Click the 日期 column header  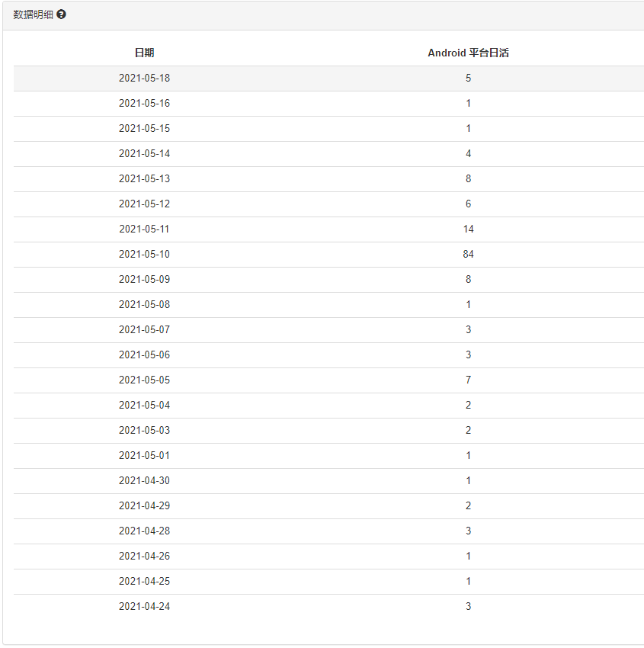144,53
